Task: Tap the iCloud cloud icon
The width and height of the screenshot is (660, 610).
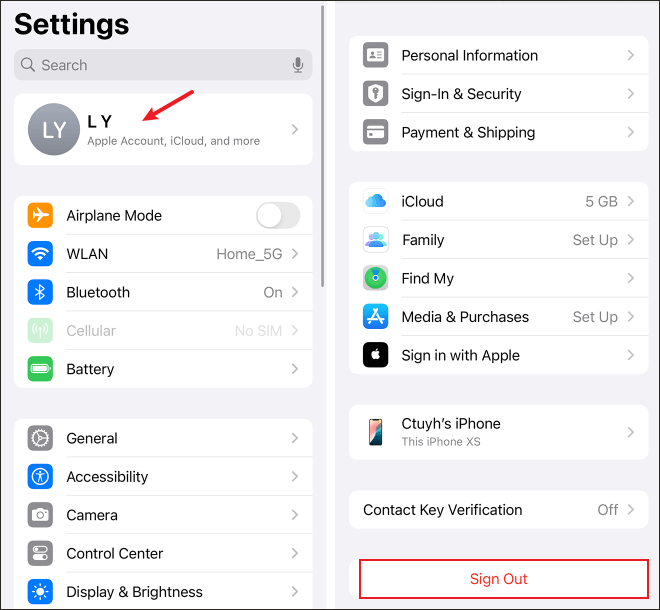Action: [375, 201]
